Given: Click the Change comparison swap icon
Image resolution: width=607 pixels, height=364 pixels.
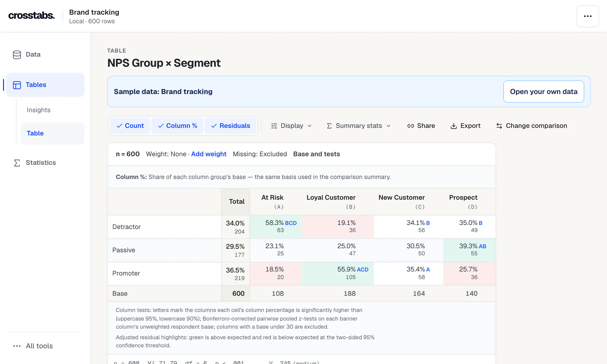Looking at the screenshot, I should 499,126.
